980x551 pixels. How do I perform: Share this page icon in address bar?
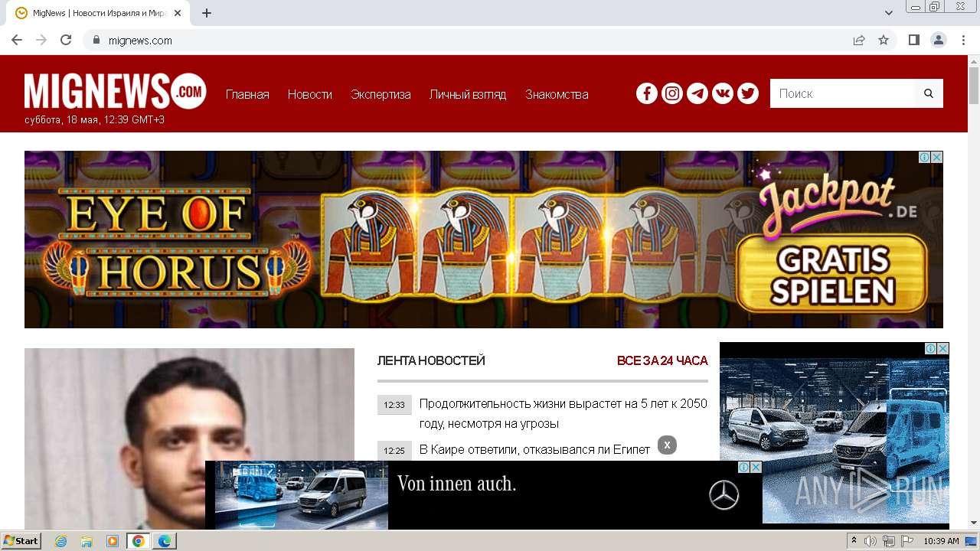(859, 40)
